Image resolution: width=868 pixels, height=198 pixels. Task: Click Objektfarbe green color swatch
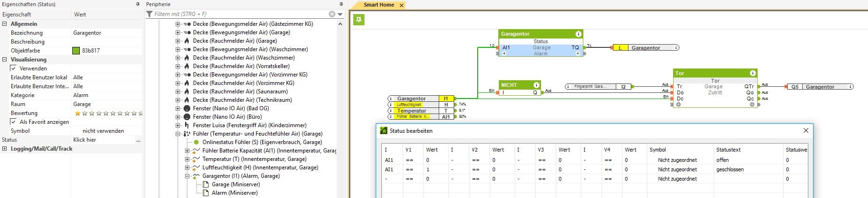pyautogui.click(x=76, y=51)
